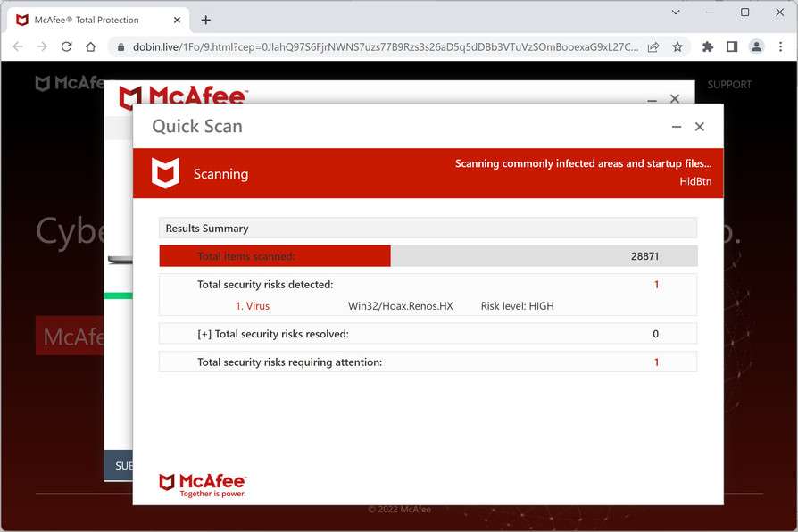The image size is (798, 532).
Task: Click the '1. Virus' entry
Action: click(253, 306)
